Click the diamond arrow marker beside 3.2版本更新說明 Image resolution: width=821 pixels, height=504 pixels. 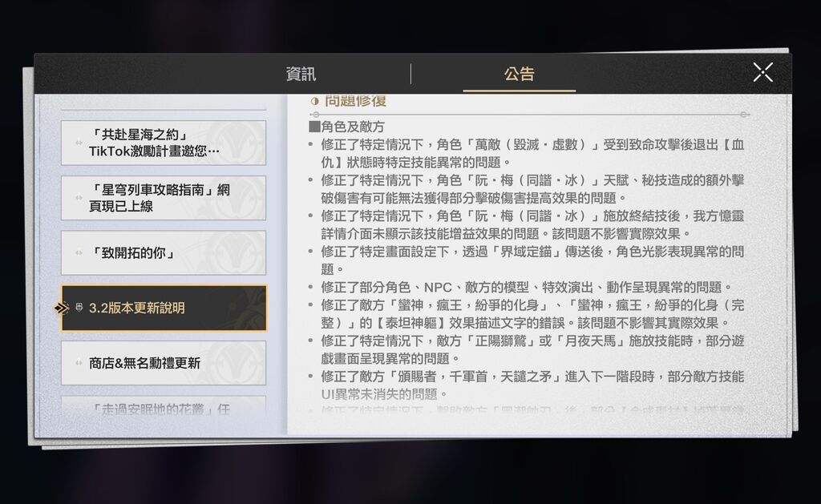point(61,308)
